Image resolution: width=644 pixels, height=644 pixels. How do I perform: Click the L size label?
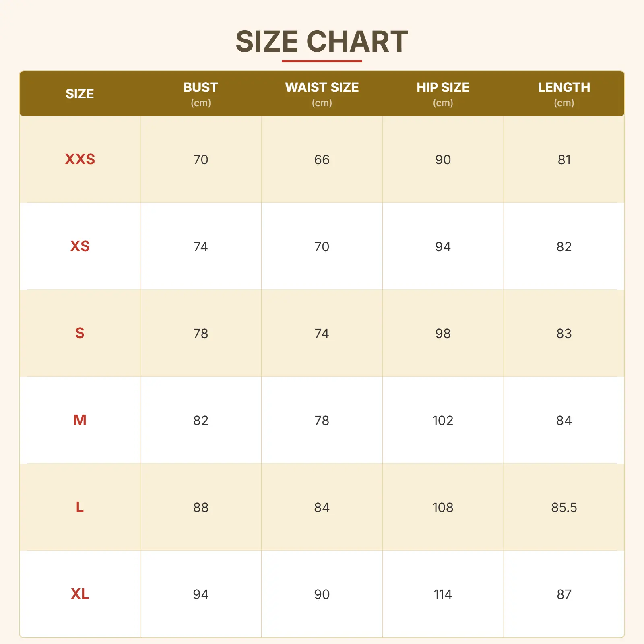(80, 507)
